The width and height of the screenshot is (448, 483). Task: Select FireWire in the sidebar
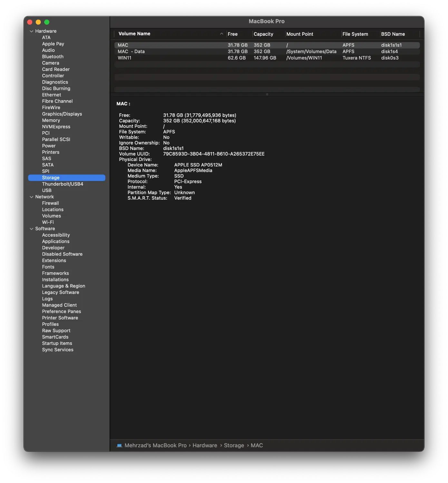[x=51, y=108]
